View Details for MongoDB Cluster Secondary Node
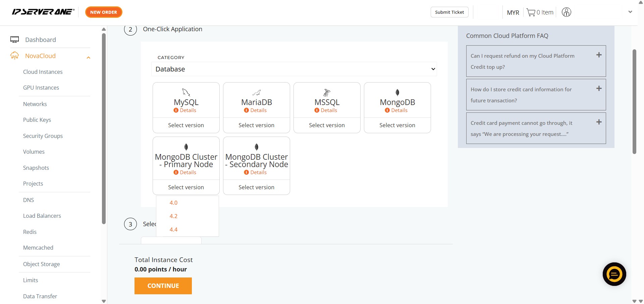The height and width of the screenshot is (304, 644). pyautogui.click(x=258, y=172)
